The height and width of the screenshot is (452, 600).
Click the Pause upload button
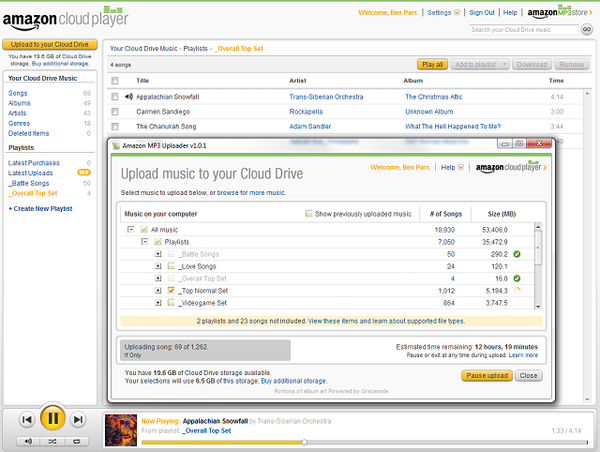pyautogui.click(x=487, y=375)
